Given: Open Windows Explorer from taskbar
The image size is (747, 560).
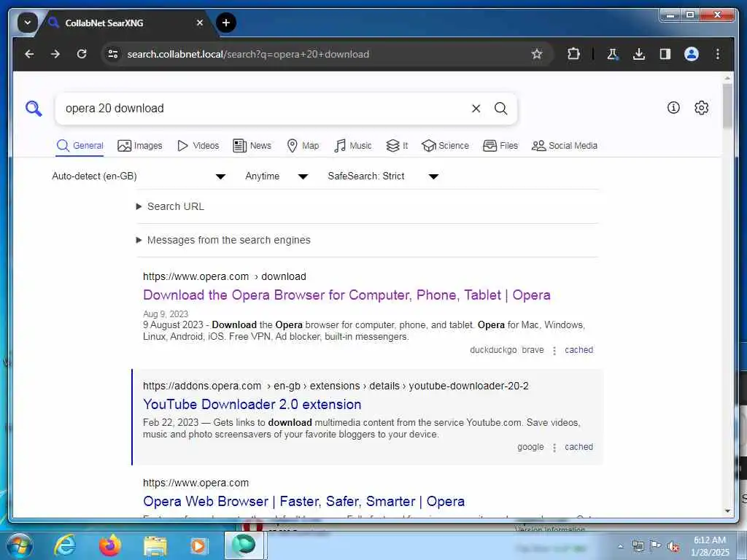Looking at the screenshot, I should pyautogui.click(x=155, y=545).
